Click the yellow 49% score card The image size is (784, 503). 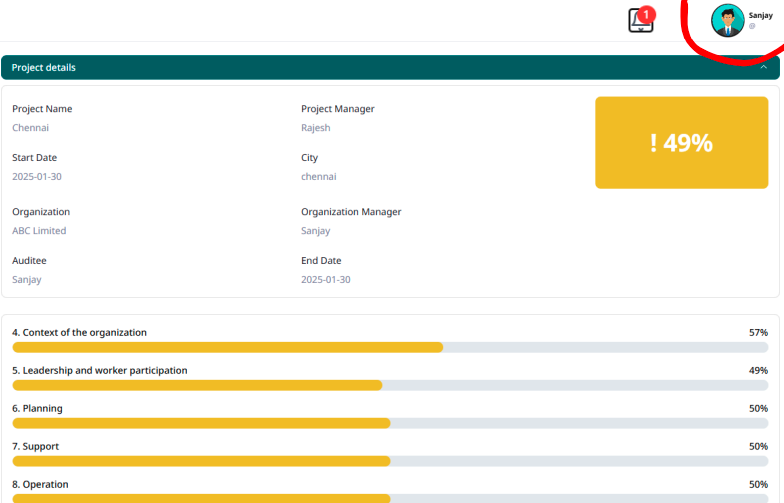coord(681,142)
